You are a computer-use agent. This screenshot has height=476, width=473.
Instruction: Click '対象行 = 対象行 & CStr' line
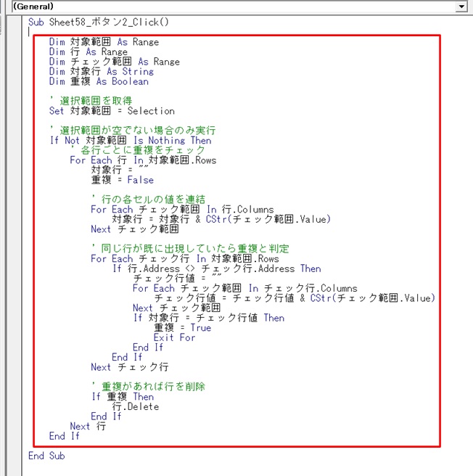(221, 219)
